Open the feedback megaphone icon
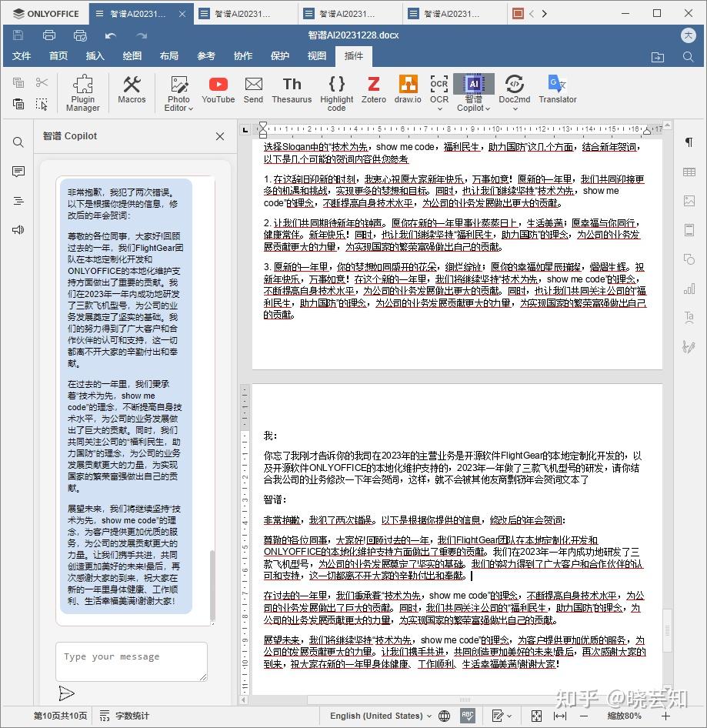The height and width of the screenshot is (728, 707). pyautogui.click(x=18, y=230)
